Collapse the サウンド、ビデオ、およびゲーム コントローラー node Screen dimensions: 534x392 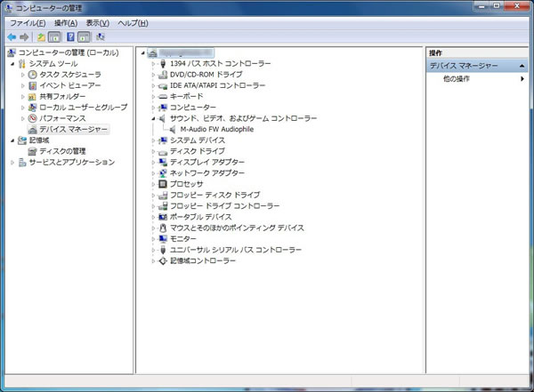coord(153,118)
